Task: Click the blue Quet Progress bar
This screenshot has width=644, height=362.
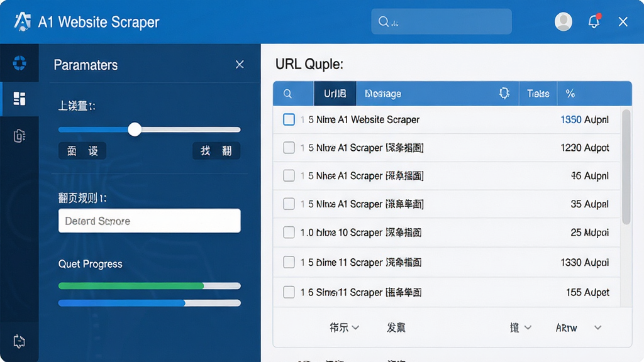Action: (x=150, y=303)
